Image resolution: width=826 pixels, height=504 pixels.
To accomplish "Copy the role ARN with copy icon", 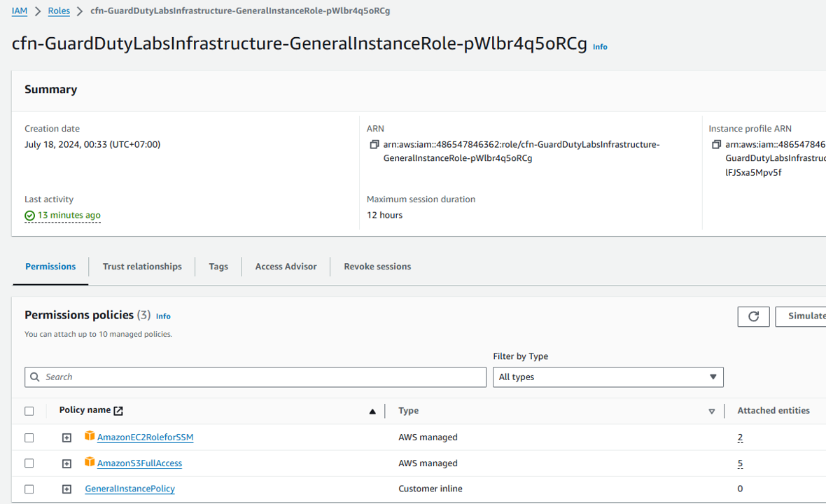I will pyautogui.click(x=374, y=144).
